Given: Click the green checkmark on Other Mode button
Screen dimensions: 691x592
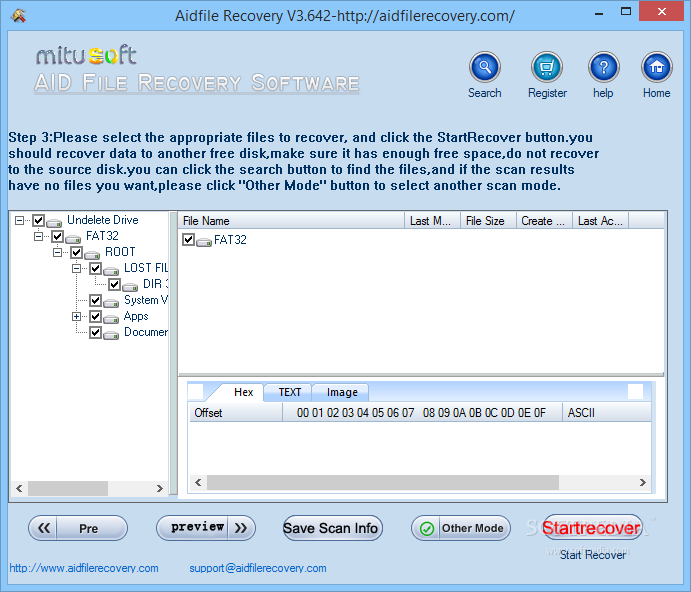Looking at the screenshot, I should pyautogui.click(x=427, y=529).
